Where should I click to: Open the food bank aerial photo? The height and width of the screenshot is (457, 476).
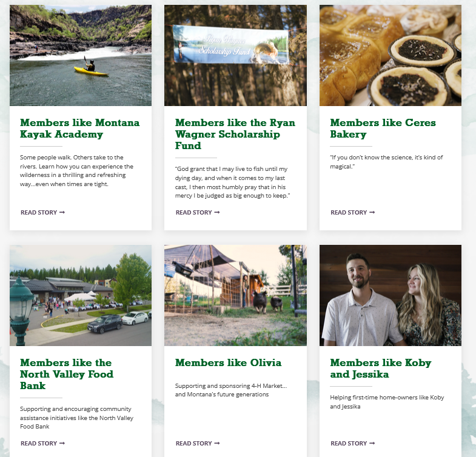tap(81, 295)
